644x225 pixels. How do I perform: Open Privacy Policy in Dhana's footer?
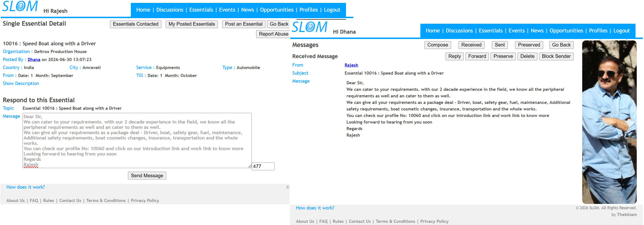[x=434, y=221]
